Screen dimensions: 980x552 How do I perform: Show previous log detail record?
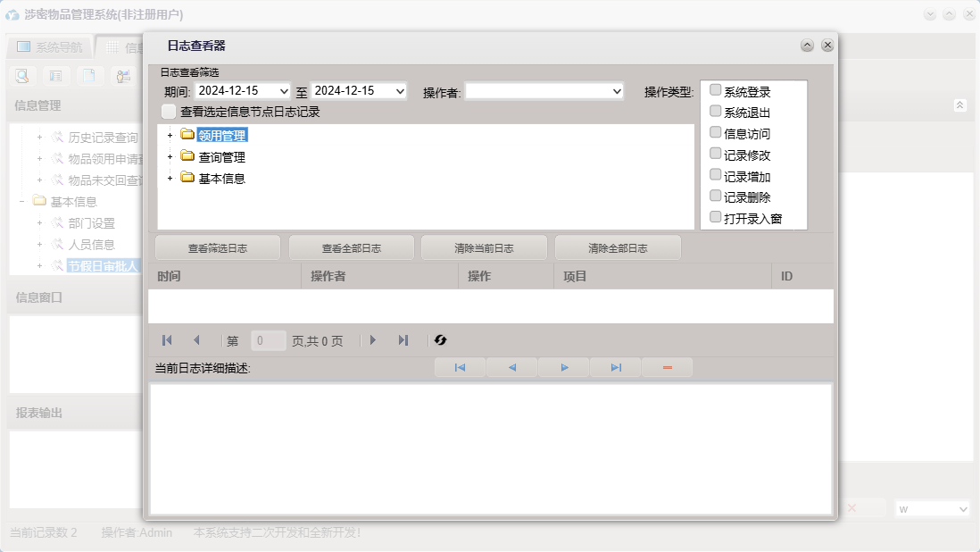pos(512,368)
